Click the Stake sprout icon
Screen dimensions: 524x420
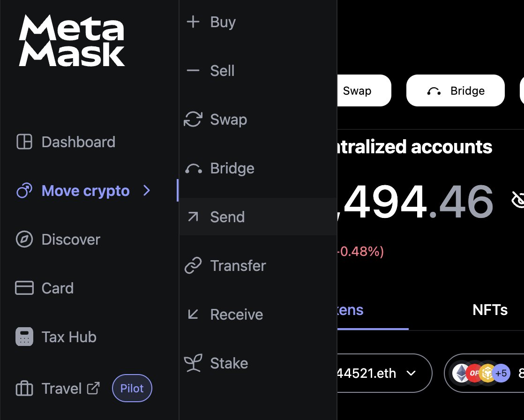pyautogui.click(x=193, y=363)
